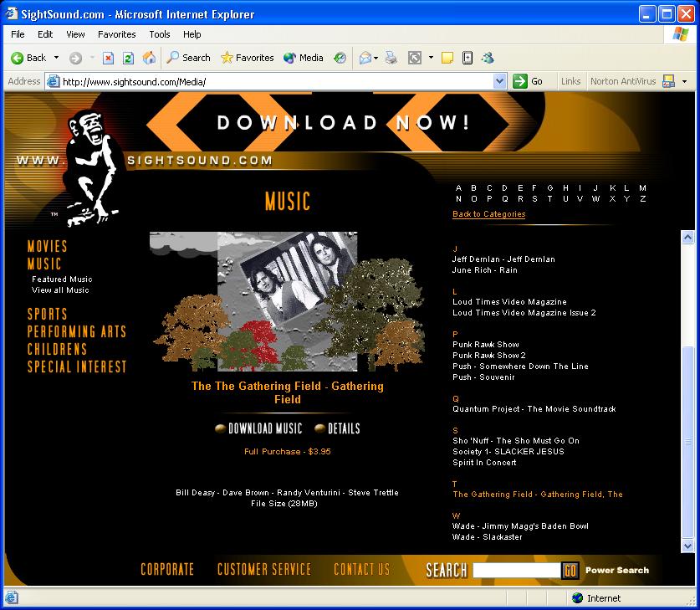Click the Download Now banner
The width and height of the screenshot is (700, 610).
[x=343, y=122]
